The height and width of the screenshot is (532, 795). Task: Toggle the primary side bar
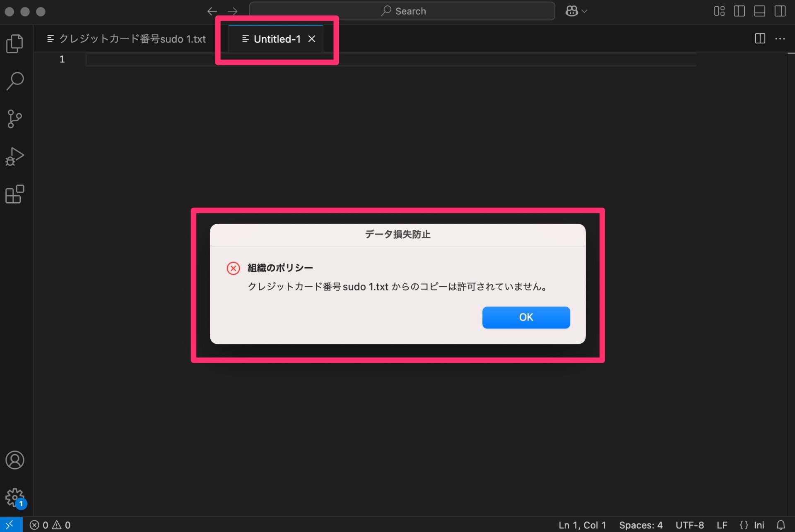click(x=739, y=11)
